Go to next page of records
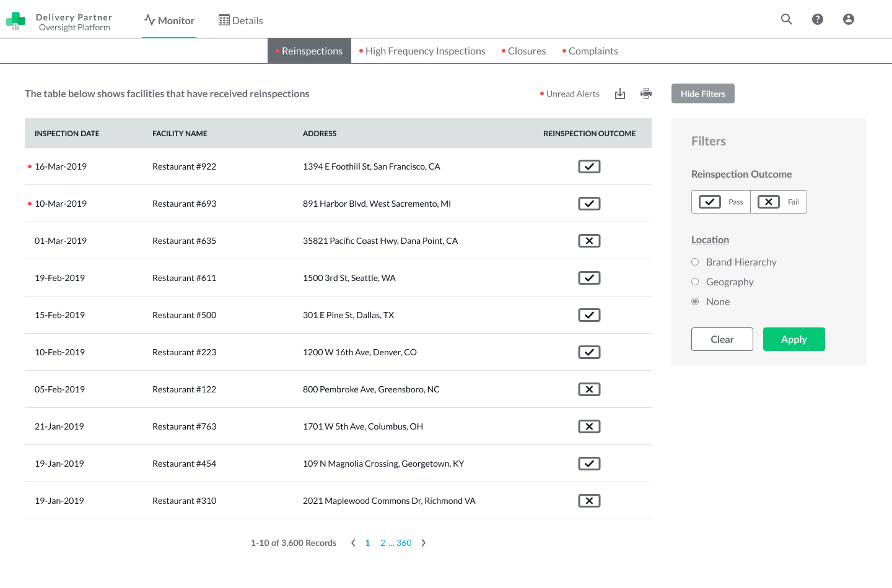892x588 pixels. tap(424, 543)
